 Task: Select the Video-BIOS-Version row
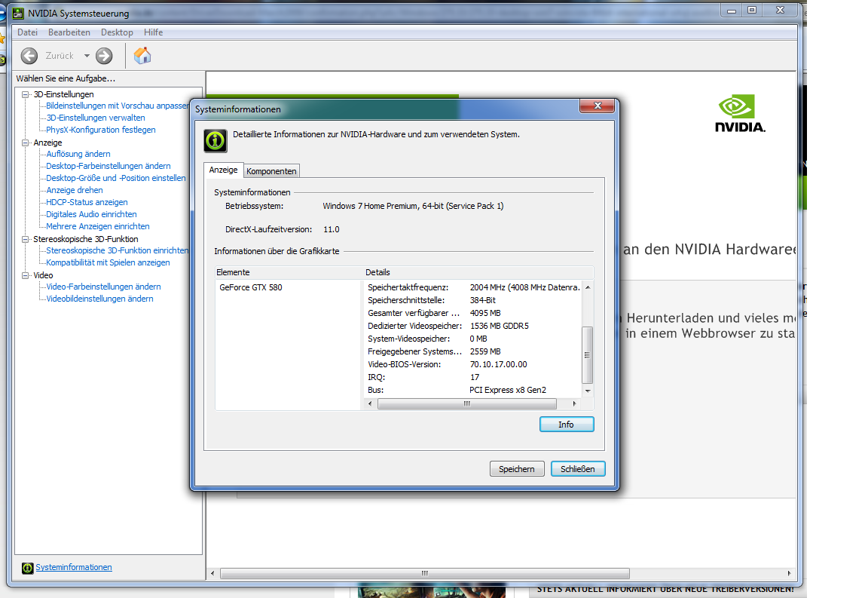coord(474,365)
